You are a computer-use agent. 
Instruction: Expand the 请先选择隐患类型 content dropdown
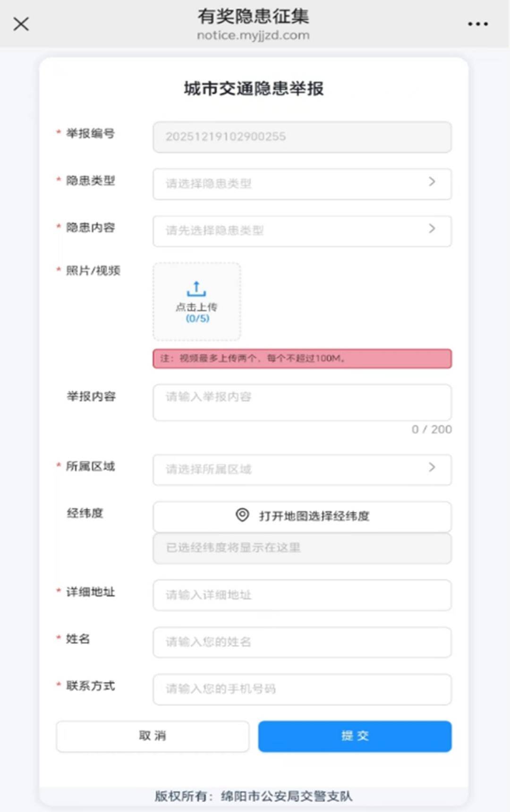pos(293,231)
